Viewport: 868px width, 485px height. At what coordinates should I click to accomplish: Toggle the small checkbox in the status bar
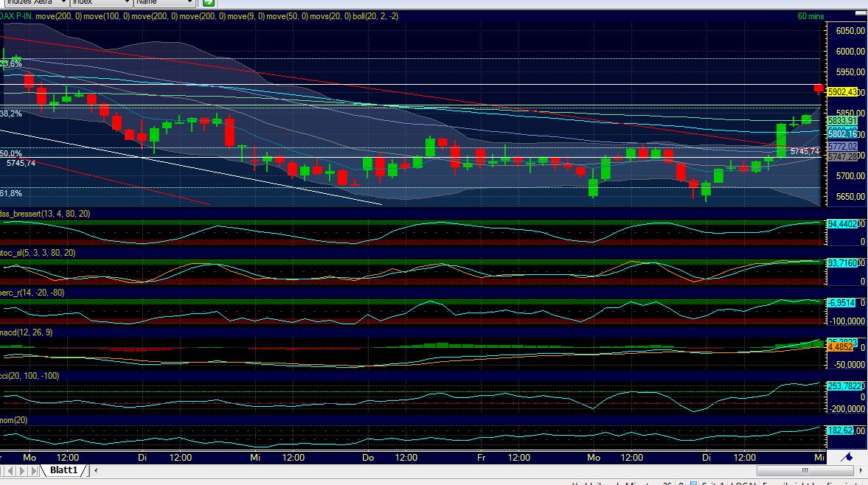(x=692, y=482)
